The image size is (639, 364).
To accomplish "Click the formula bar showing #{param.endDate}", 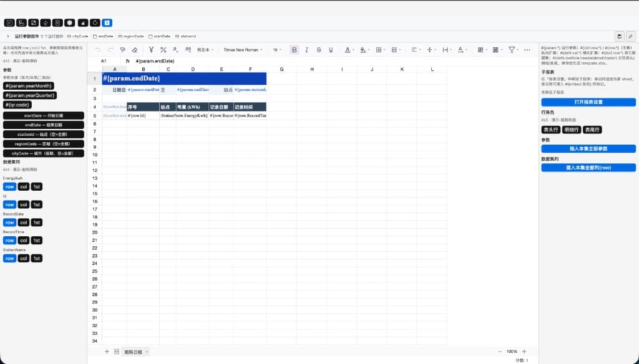I will [x=155, y=61].
